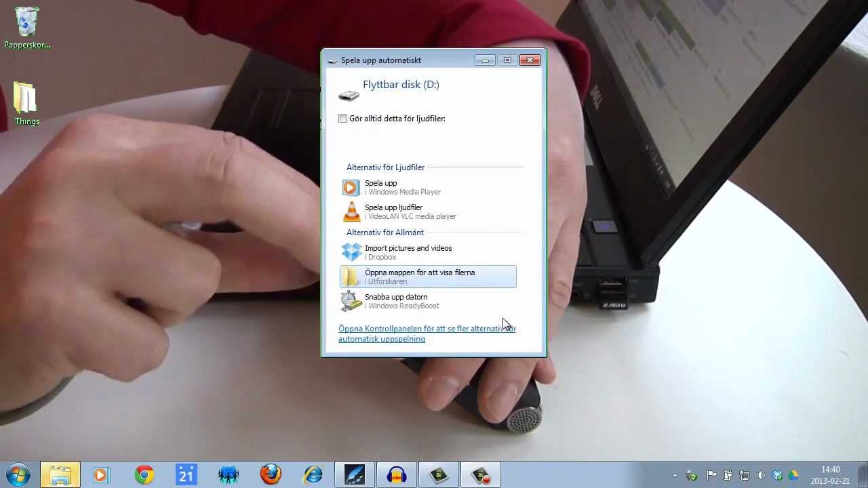Select 'Öppna mappen för att visa filerna'
868x488 pixels.
428,277
